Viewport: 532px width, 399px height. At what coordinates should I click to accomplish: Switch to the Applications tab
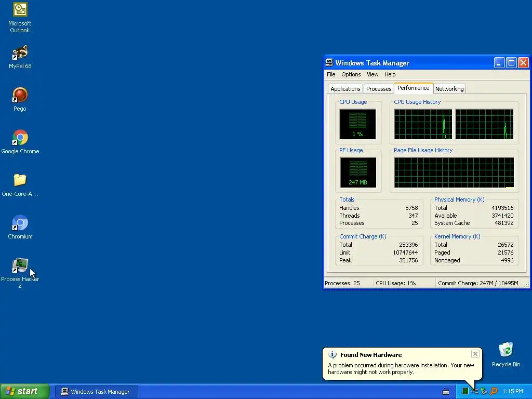pyautogui.click(x=345, y=89)
